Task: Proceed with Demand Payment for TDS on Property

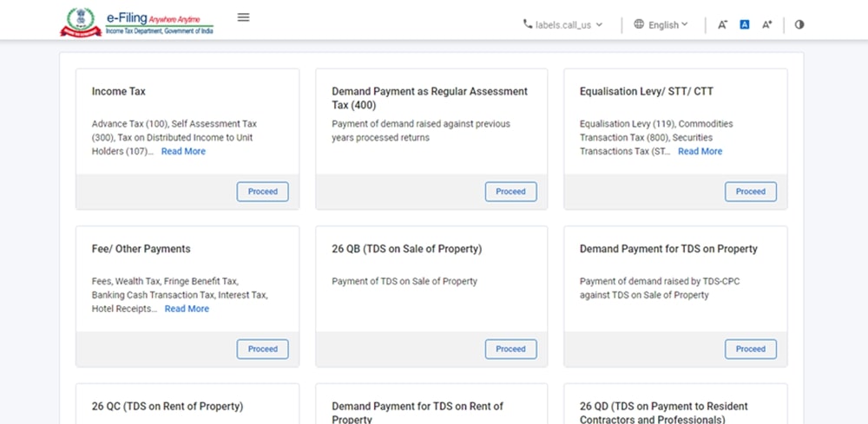Action: [x=750, y=349]
